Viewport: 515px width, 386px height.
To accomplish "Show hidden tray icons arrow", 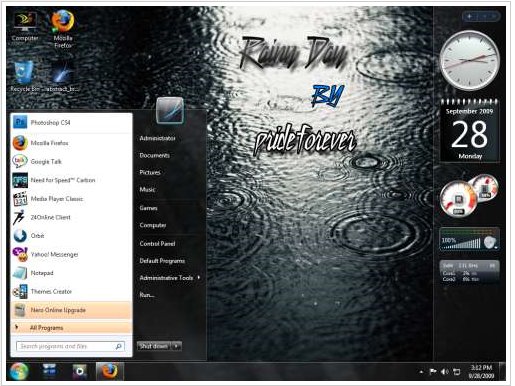I will click(421, 371).
